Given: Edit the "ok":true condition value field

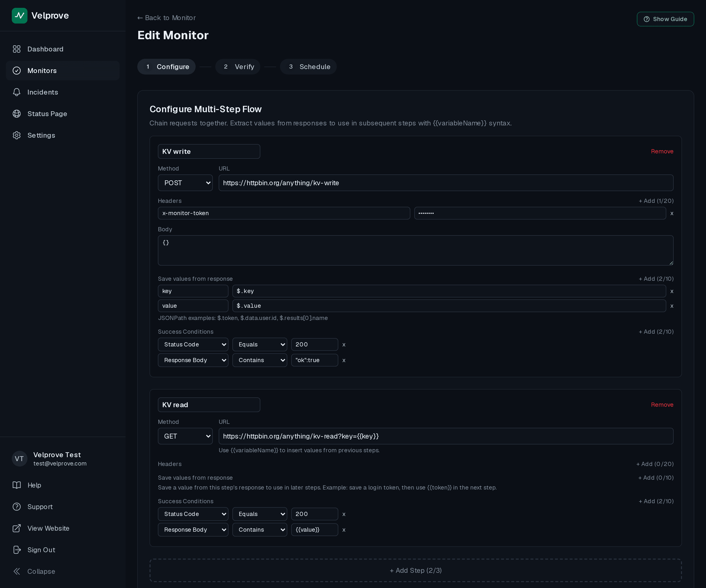Looking at the screenshot, I should tap(314, 360).
